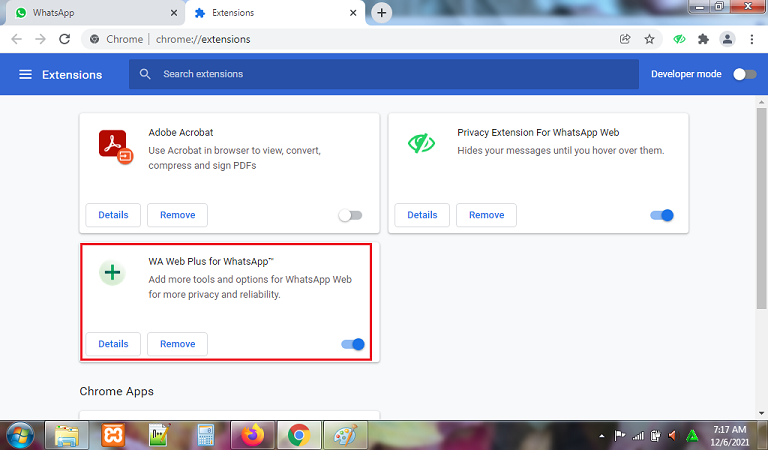Open Calculator from taskbar
Viewport: 768px width, 450px height.
click(206, 435)
